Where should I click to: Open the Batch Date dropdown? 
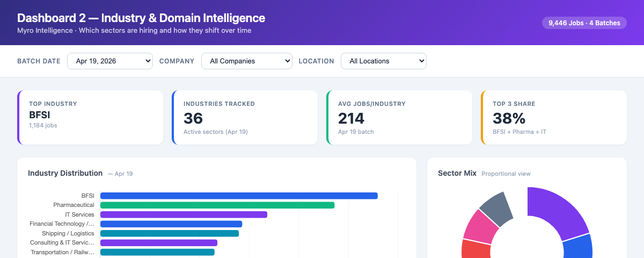110,61
